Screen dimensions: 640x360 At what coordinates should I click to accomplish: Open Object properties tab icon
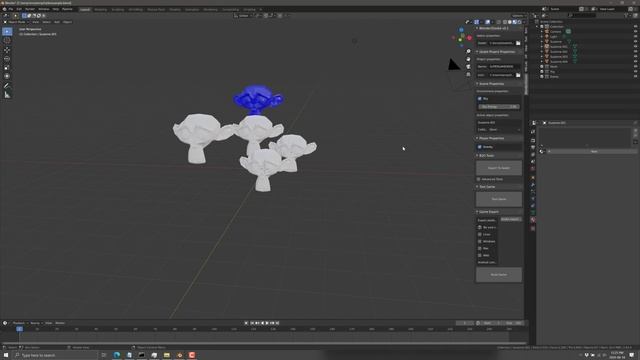[533, 178]
